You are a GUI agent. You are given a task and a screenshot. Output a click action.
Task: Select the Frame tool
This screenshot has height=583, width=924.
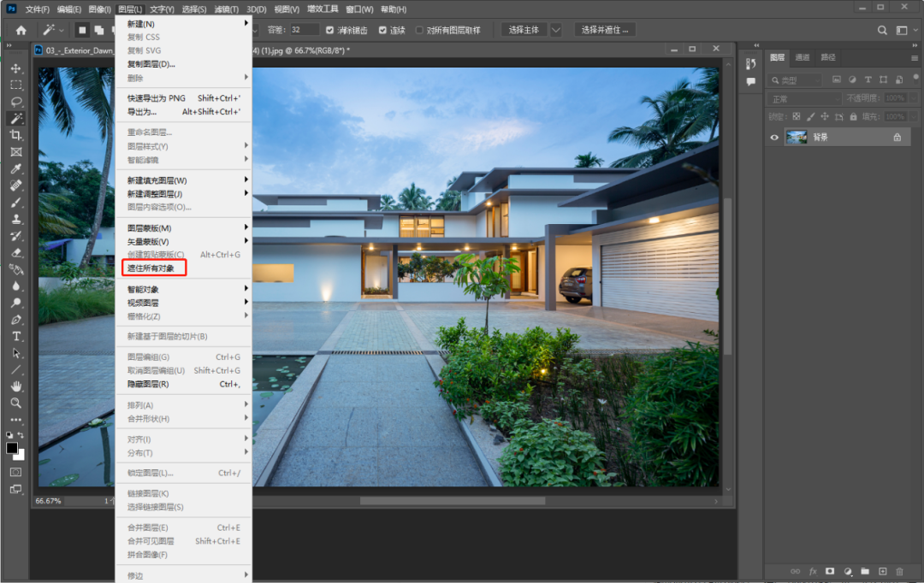pos(16,152)
